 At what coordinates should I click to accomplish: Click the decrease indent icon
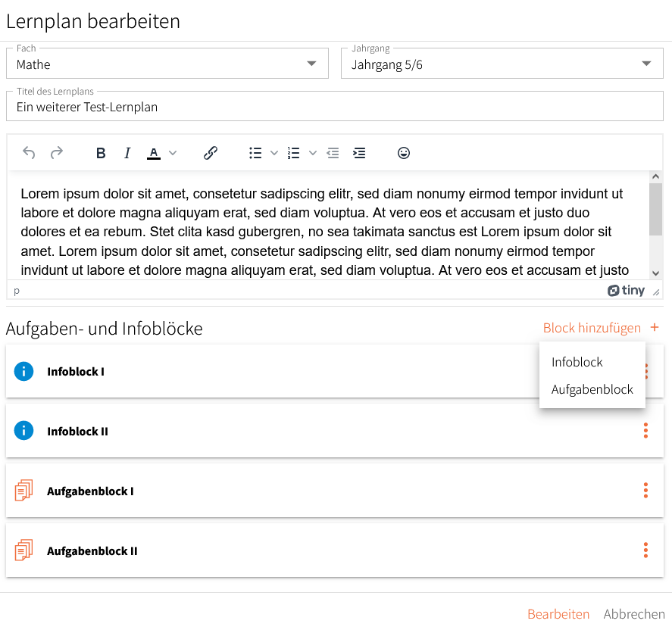pos(333,153)
